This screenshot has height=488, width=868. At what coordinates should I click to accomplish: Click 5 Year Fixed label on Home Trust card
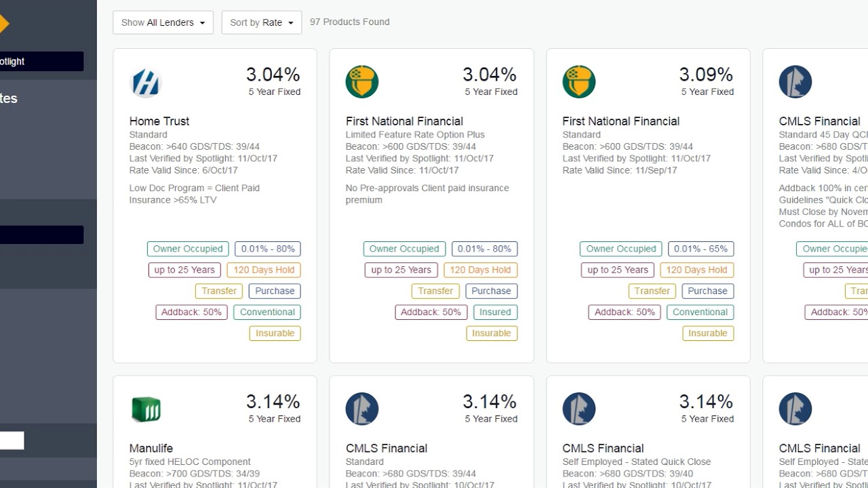(274, 91)
